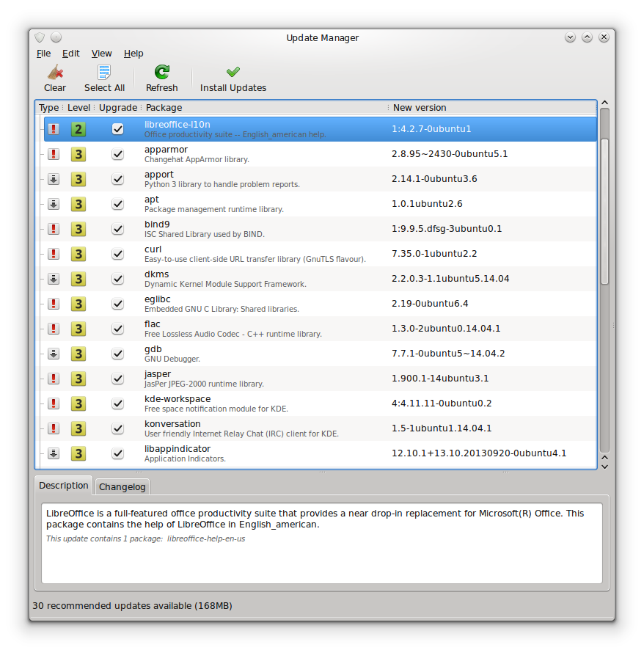Open the File menu
Screen dimensions: 644x650
point(43,54)
